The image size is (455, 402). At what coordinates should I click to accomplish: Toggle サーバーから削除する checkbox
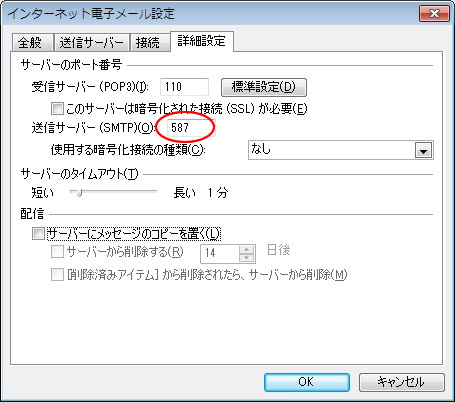57,252
